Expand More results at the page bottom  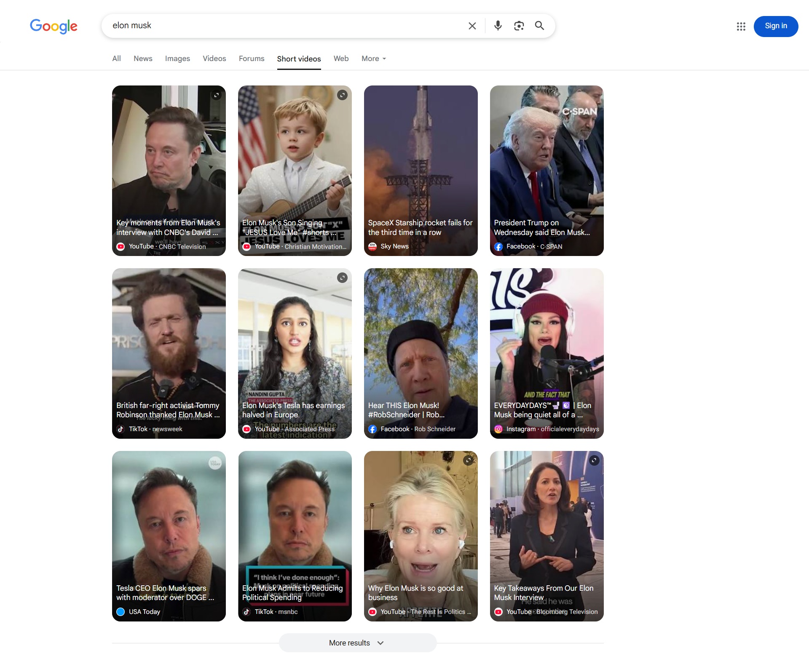(358, 643)
